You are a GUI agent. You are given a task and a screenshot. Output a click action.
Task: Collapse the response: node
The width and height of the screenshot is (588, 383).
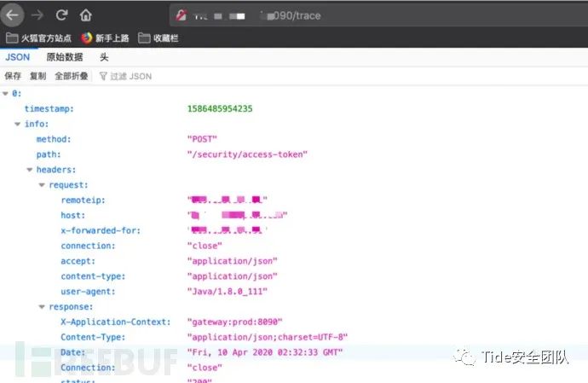click(42, 307)
